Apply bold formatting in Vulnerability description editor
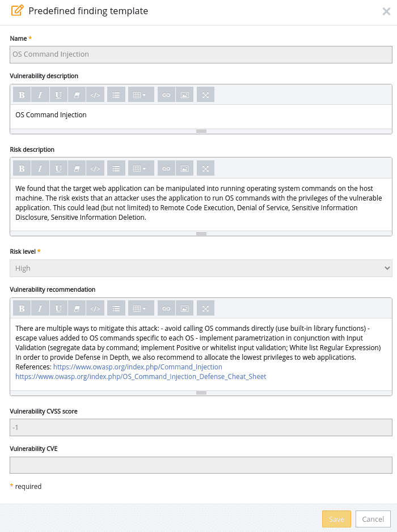Image resolution: width=397 pixels, height=532 pixels. pyautogui.click(x=22, y=95)
